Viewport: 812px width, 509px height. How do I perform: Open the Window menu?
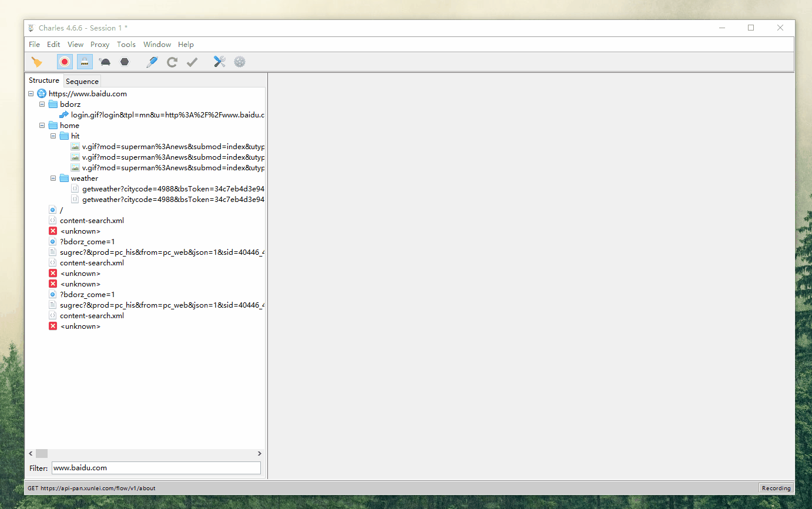point(157,45)
